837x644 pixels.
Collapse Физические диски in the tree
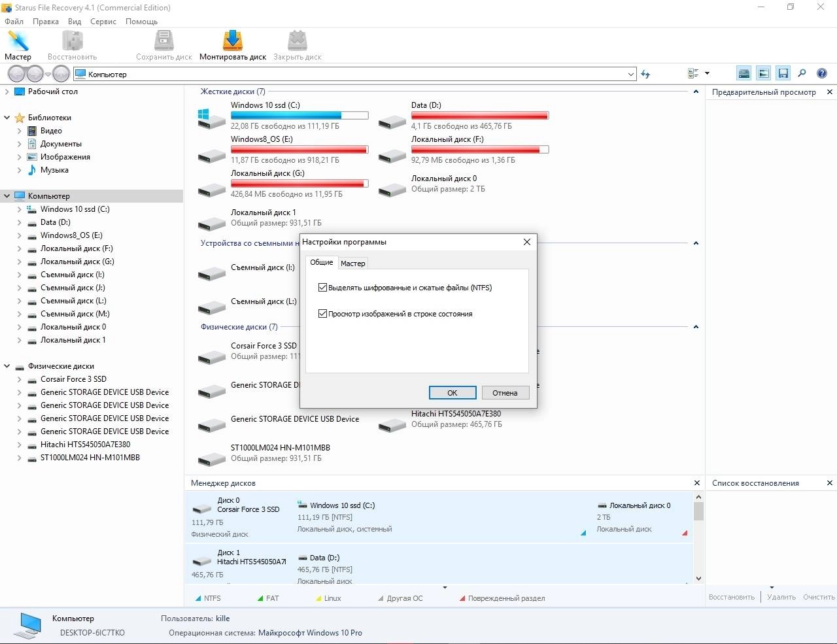tap(7, 366)
